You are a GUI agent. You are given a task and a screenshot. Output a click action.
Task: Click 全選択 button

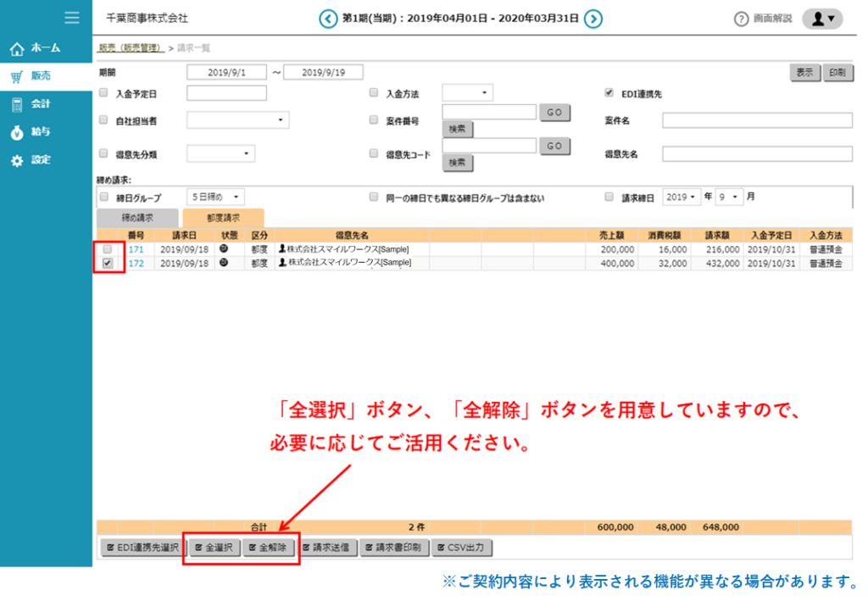point(214,548)
